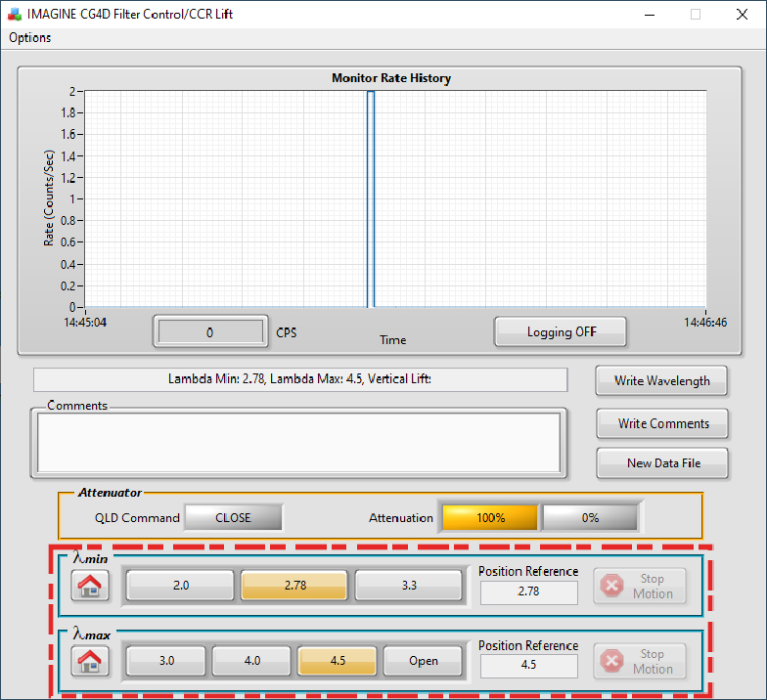Toggle the QLD Command CLOSE button

(233, 518)
